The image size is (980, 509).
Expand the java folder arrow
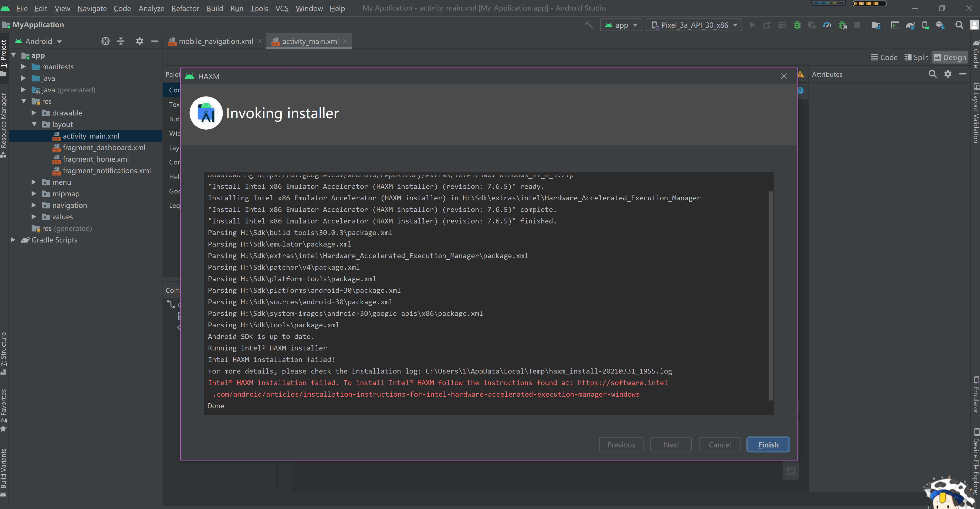click(x=24, y=78)
